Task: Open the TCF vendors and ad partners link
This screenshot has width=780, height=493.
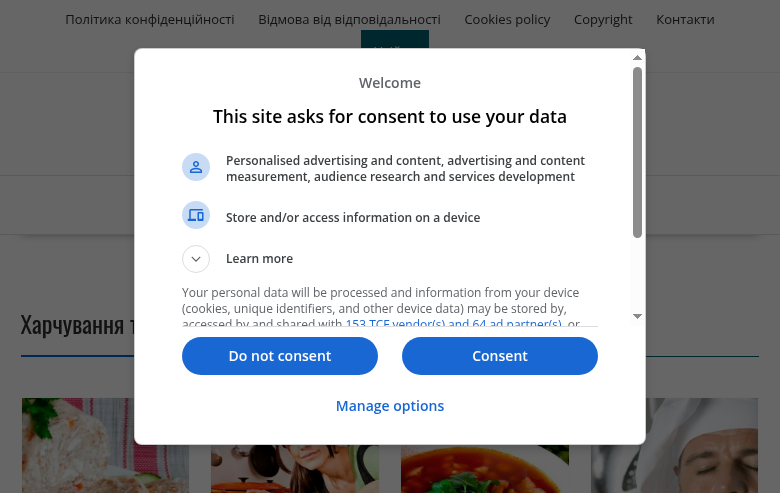Action: [454, 323]
